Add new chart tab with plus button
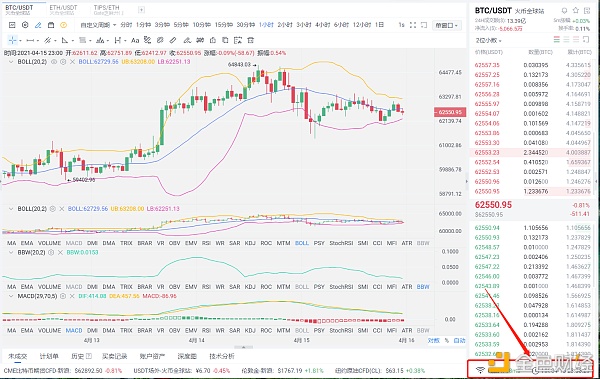 (x=141, y=10)
